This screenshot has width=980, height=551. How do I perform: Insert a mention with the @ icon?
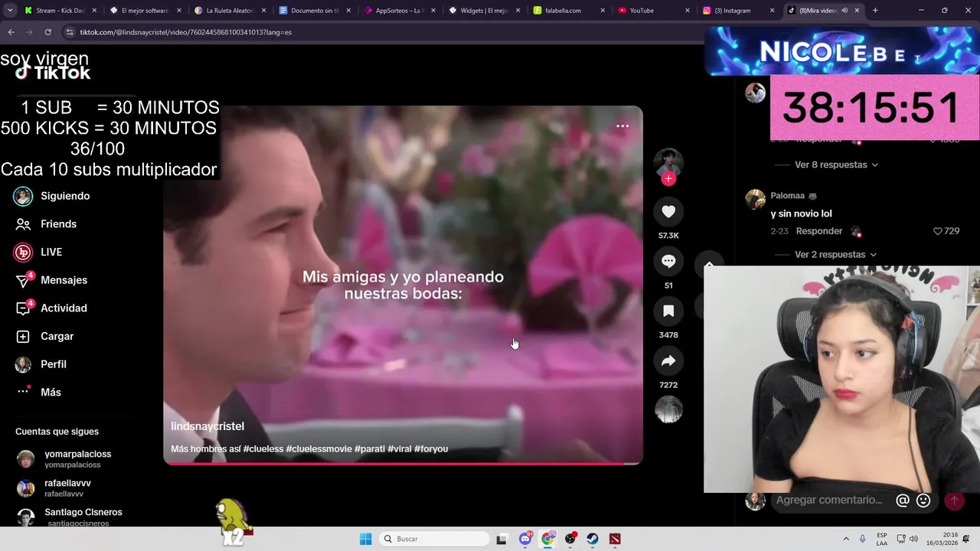tap(903, 500)
